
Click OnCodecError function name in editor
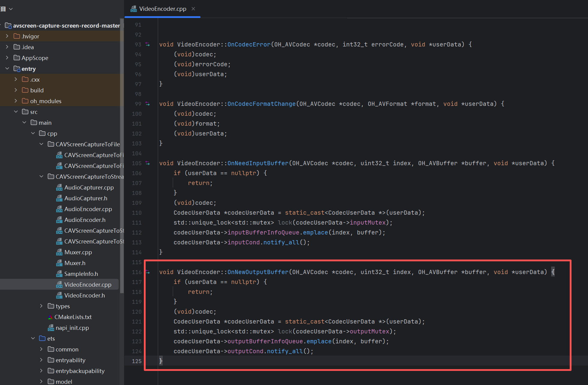click(249, 44)
